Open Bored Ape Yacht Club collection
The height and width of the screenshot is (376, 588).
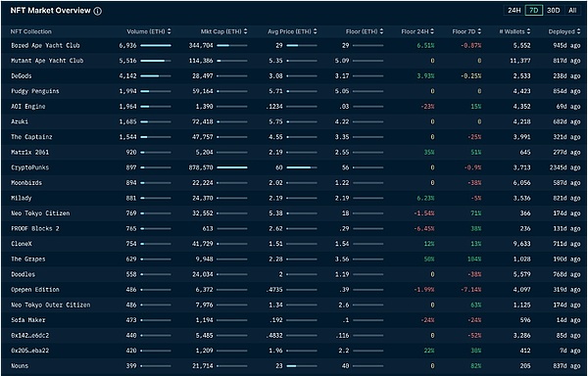pos(45,46)
